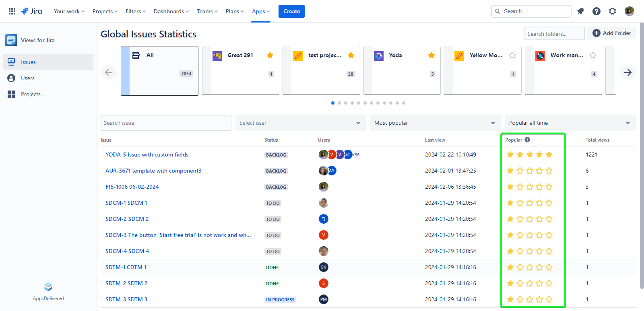644x311 pixels.
Task: Star the Work man... folder
Action: [x=593, y=55]
